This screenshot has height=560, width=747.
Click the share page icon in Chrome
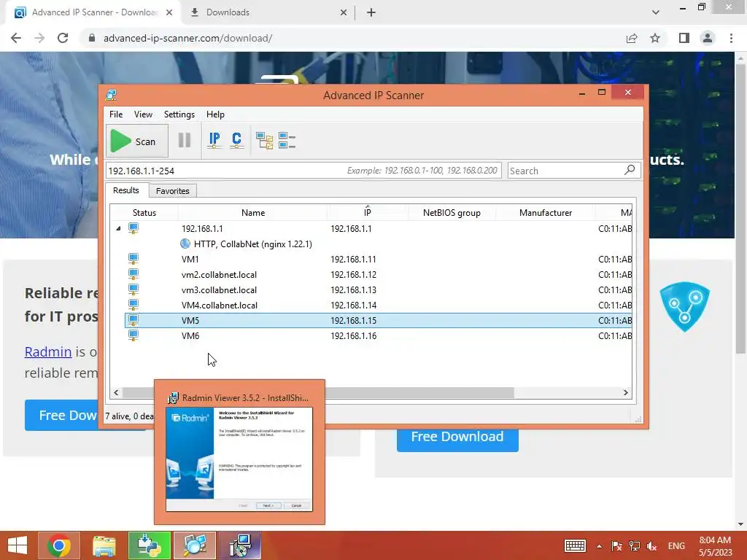(632, 38)
